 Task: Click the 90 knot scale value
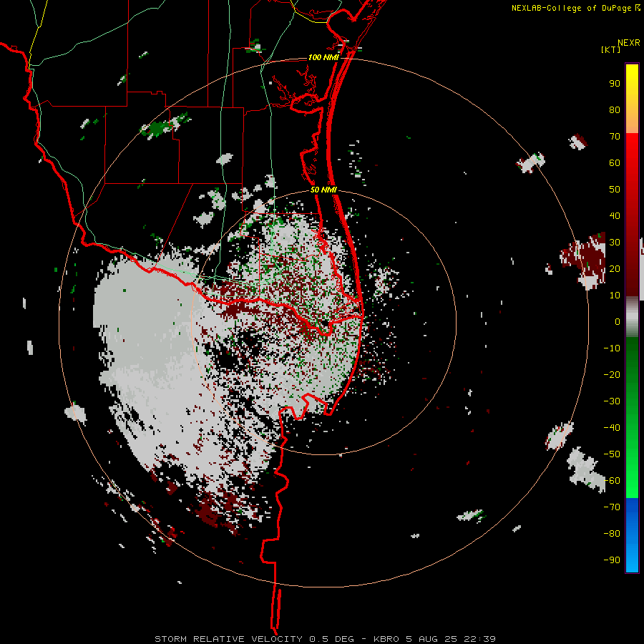coord(615,84)
